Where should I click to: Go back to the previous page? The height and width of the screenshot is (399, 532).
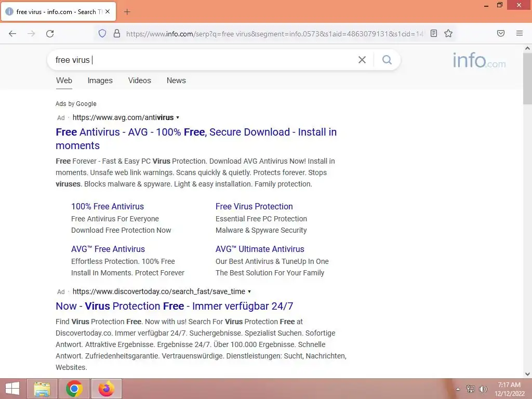point(12,34)
